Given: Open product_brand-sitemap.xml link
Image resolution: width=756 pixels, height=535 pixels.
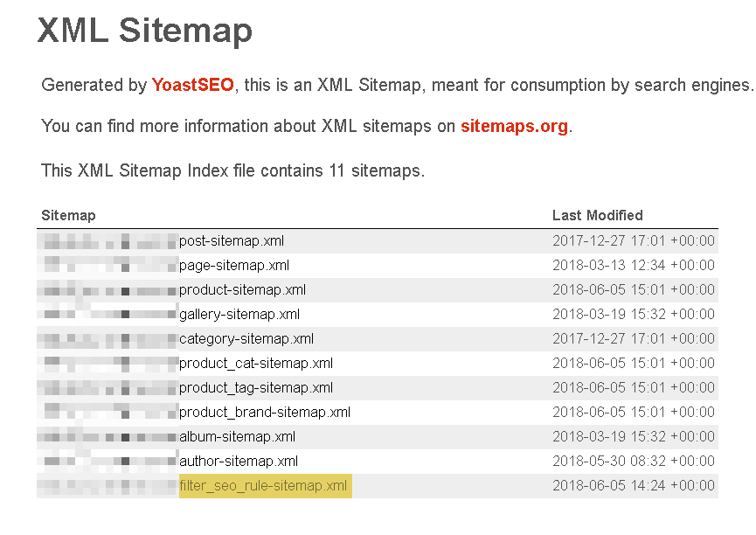Looking at the screenshot, I should pos(264,412).
